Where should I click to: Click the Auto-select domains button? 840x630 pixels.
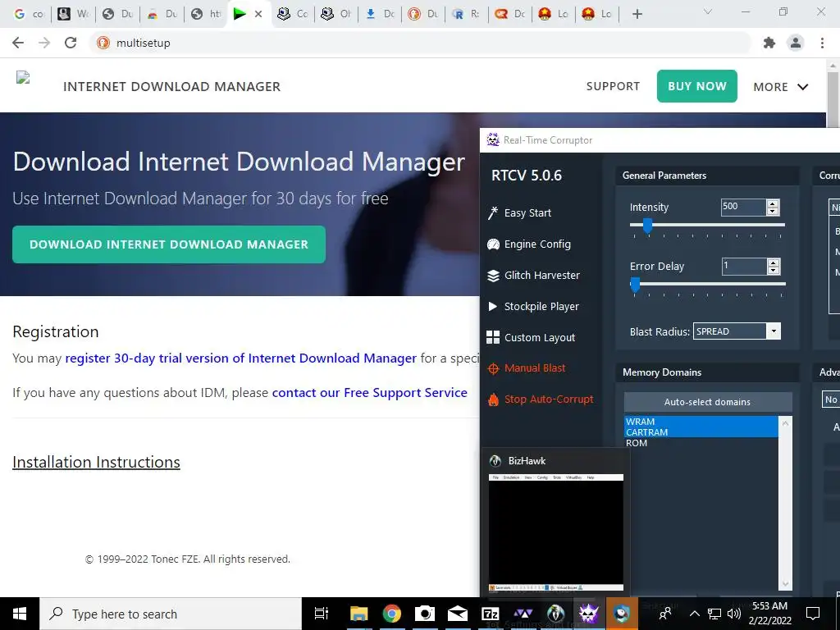pos(708,402)
